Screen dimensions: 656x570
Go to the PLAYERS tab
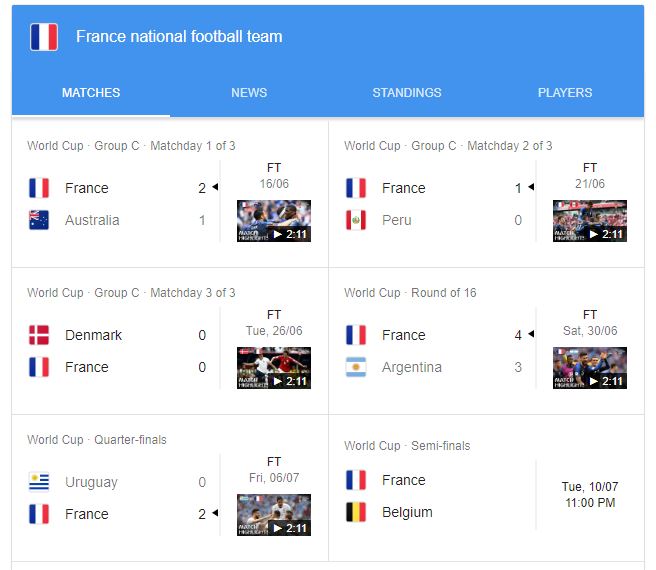(x=565, y=92)
